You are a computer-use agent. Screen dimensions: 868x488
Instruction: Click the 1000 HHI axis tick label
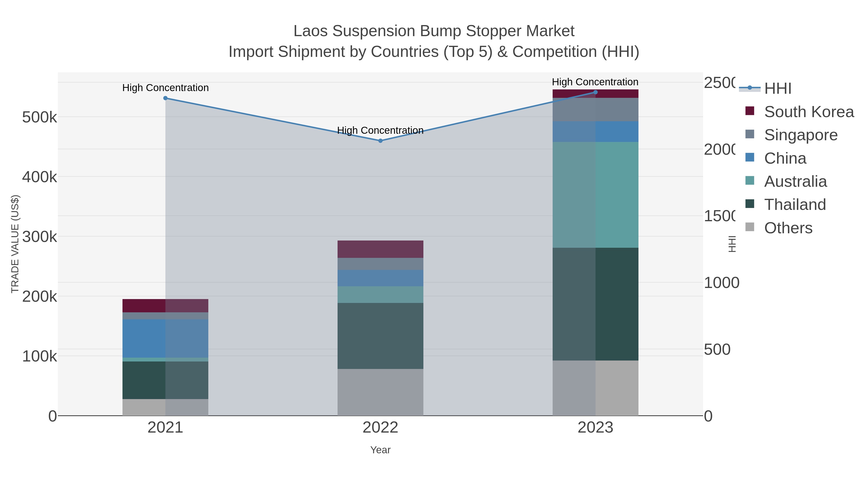(x=721, y=283)
